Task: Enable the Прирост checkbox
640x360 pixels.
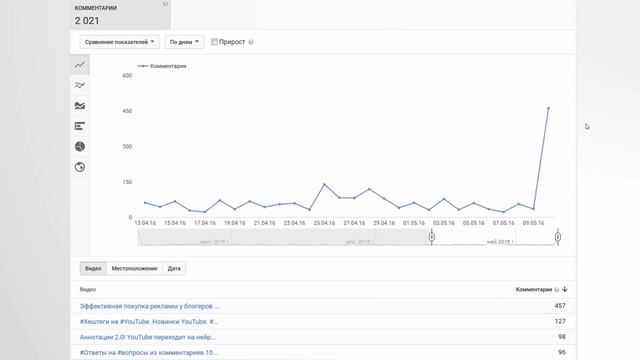Action: pos(214,42)
